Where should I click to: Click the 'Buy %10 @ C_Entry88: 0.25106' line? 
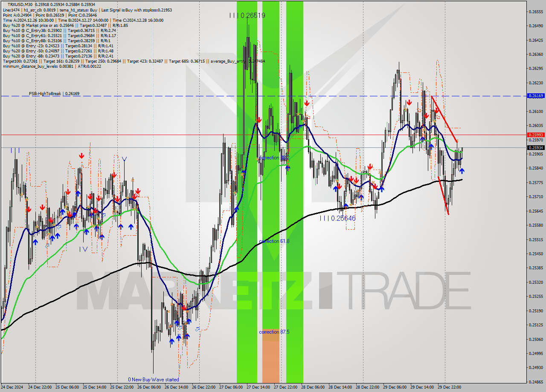point(57,40)
